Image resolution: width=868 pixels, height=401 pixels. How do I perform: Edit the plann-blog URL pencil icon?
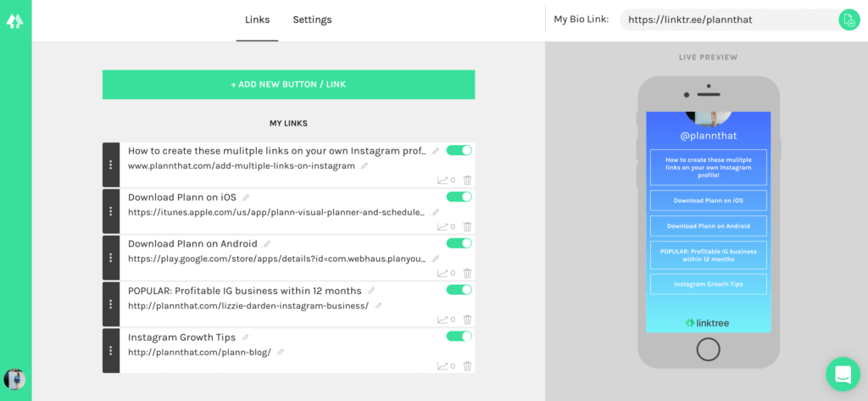[280, 352]
